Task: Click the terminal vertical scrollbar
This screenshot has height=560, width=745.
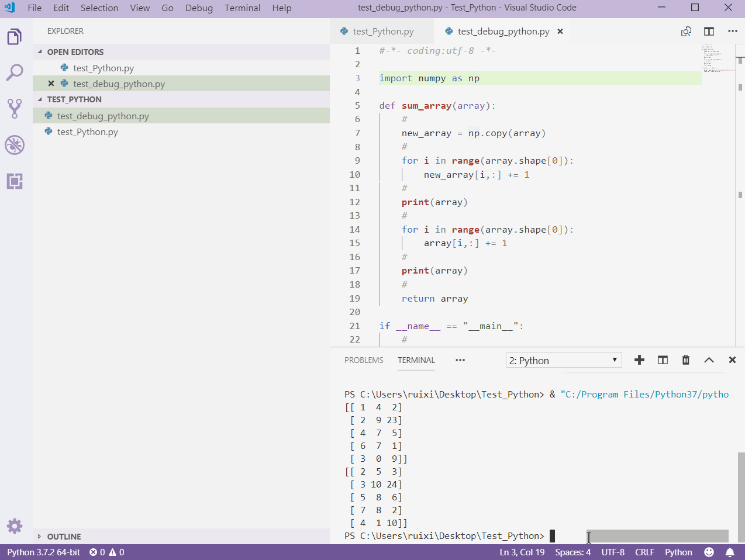Action: coord(741,497)
